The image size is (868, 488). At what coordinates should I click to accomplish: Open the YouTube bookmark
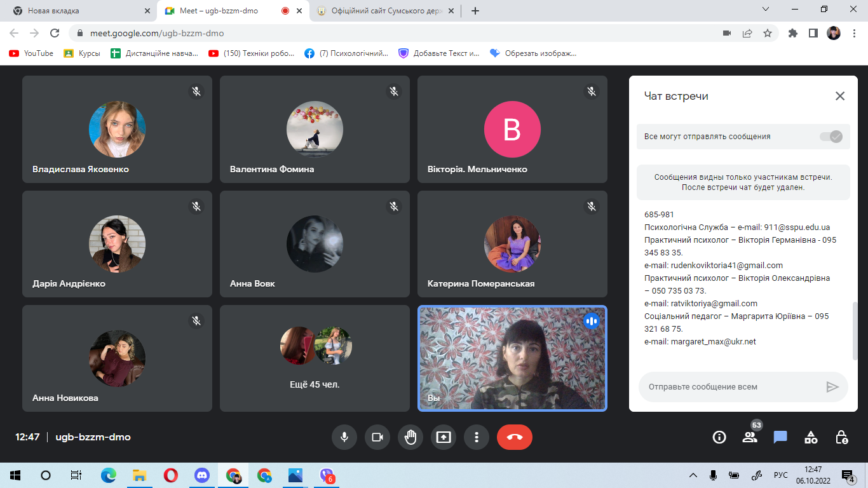pyautogui.click(x=31, y=53)
